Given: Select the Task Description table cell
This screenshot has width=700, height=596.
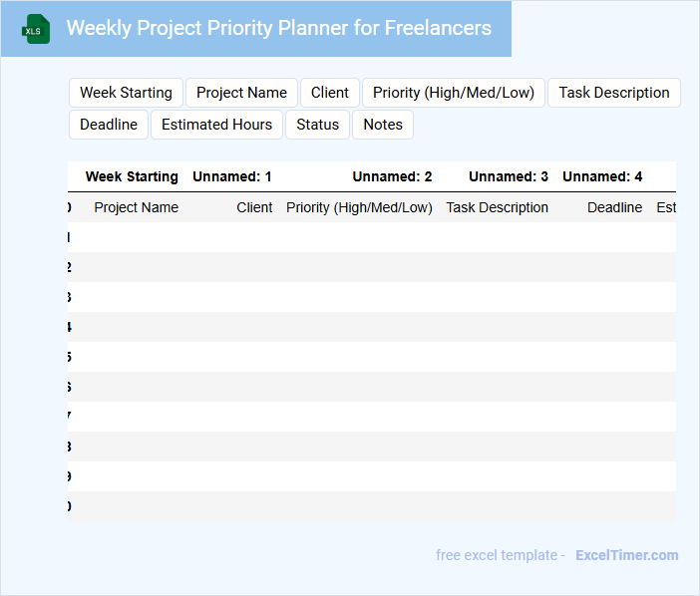Looking at the screenshot, I should [x=497, y=207].
